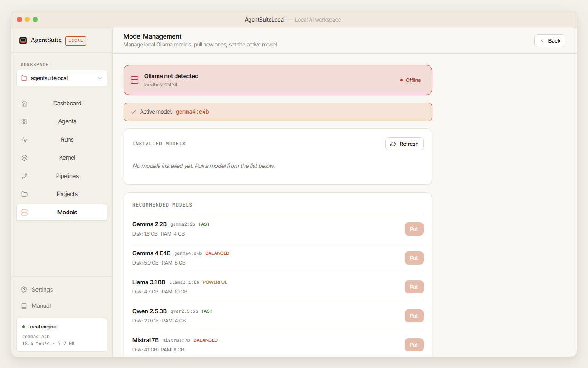
Task: Click the POWERFUL badge on Llama 3.1 8B
Action: point(215,282)
